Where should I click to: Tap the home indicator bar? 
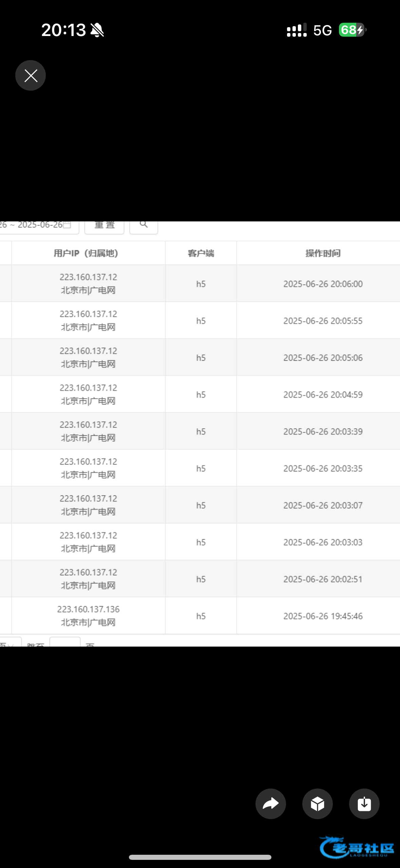(200, 857)
